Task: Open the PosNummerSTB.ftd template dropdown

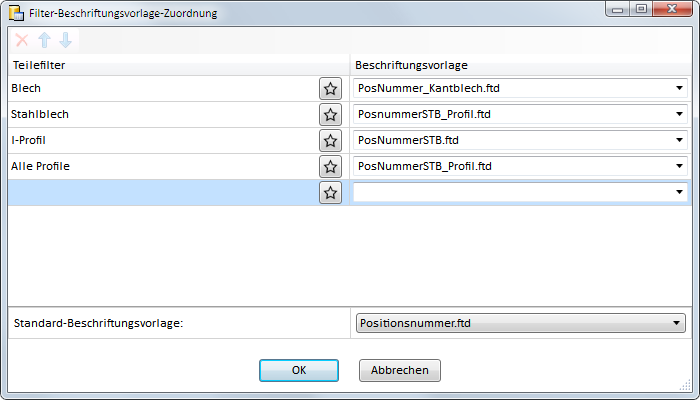Action: coord(520,140)
